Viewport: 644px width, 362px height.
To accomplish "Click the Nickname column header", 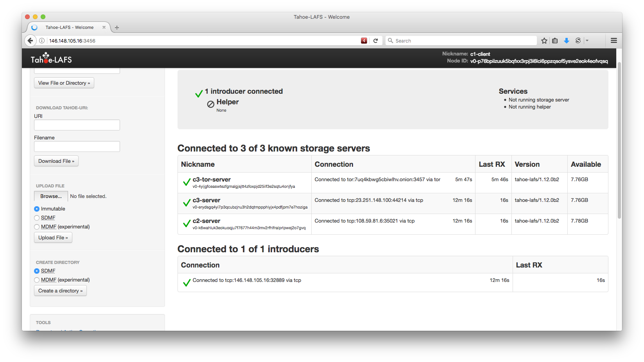I will coord(198,164).
